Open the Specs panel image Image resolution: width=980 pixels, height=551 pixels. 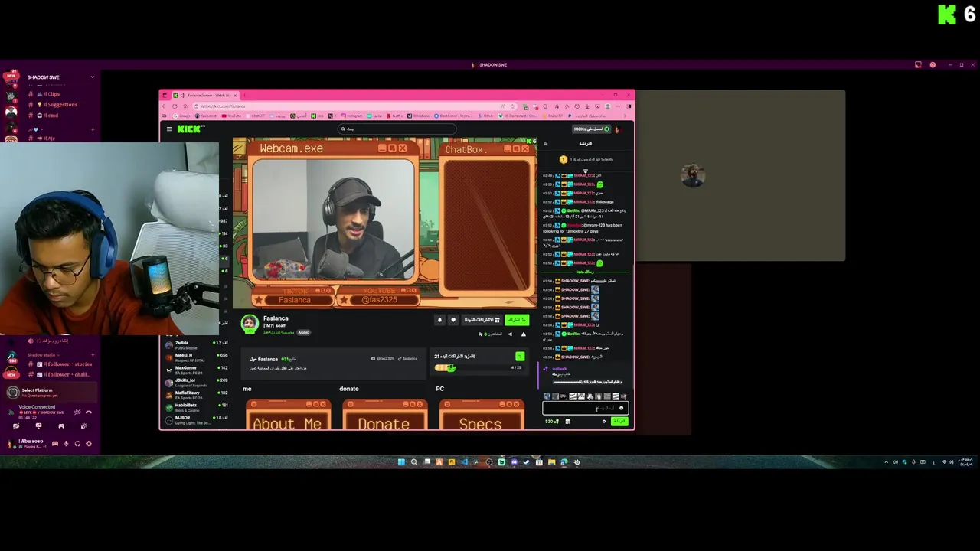pyautogui.click(x=481, y=414)
